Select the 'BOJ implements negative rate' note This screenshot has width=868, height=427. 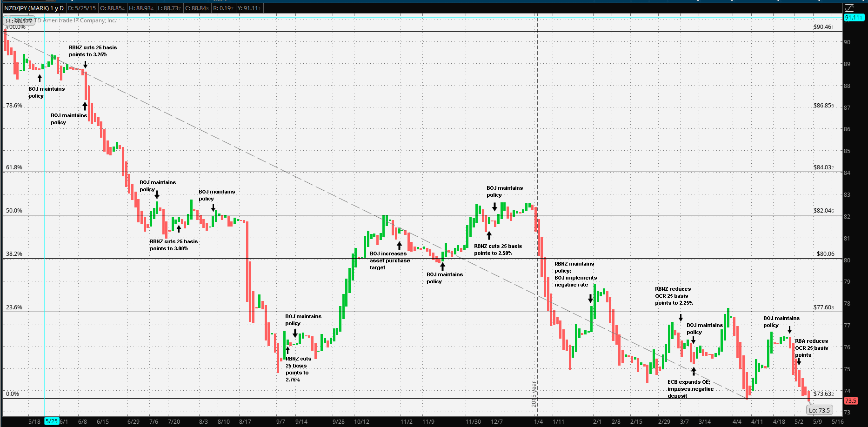coord(575,281)
